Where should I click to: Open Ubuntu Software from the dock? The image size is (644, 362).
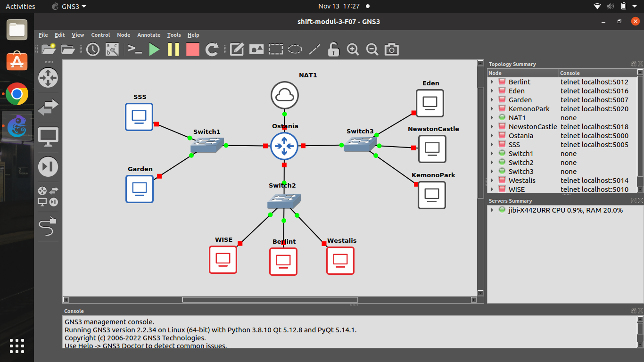[17, 62]
